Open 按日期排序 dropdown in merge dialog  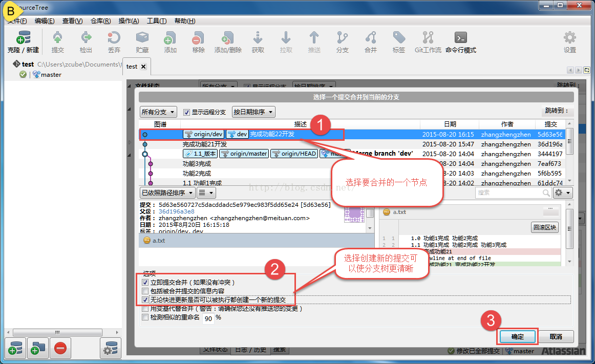coord(253,112)
